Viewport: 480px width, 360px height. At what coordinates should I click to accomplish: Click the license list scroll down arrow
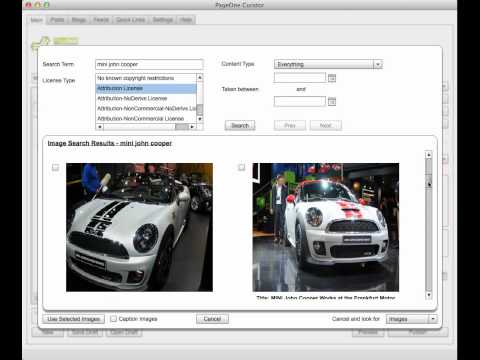click(x=200, y=119)
